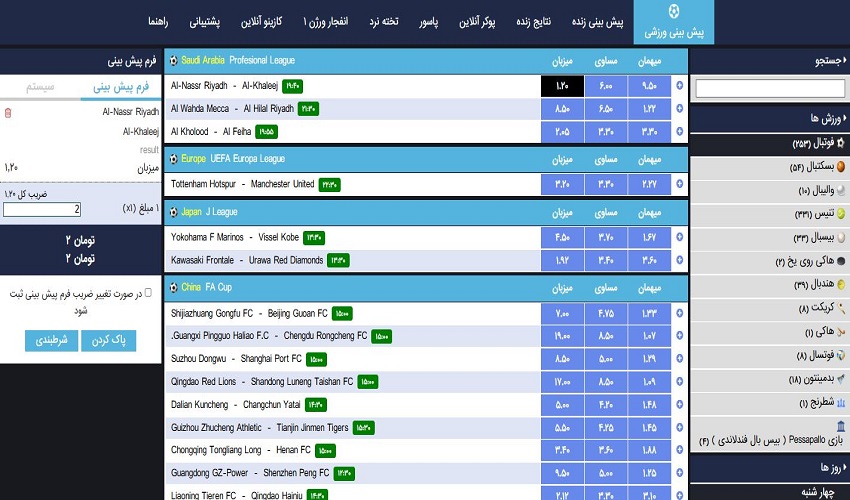This screenshot has height=500, width=850.
Task: Switch to the سیستم tab in bet slip
Action: pyautogui.click(x=40, y=87)
